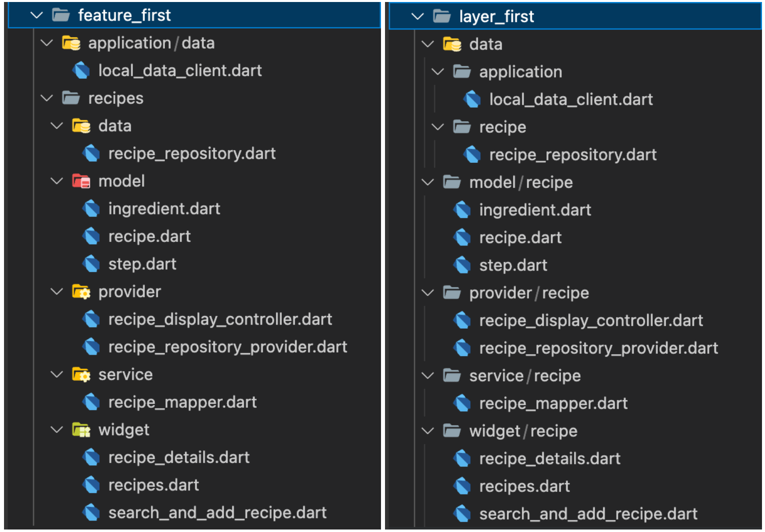765x532 pixels.
Task: Select recipe_display_controller.dart under feature_first provider
Action: coord(220,319)
